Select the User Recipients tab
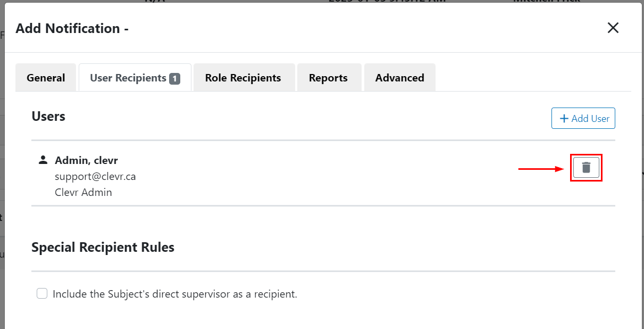644x329 pixels. (135, 78)
